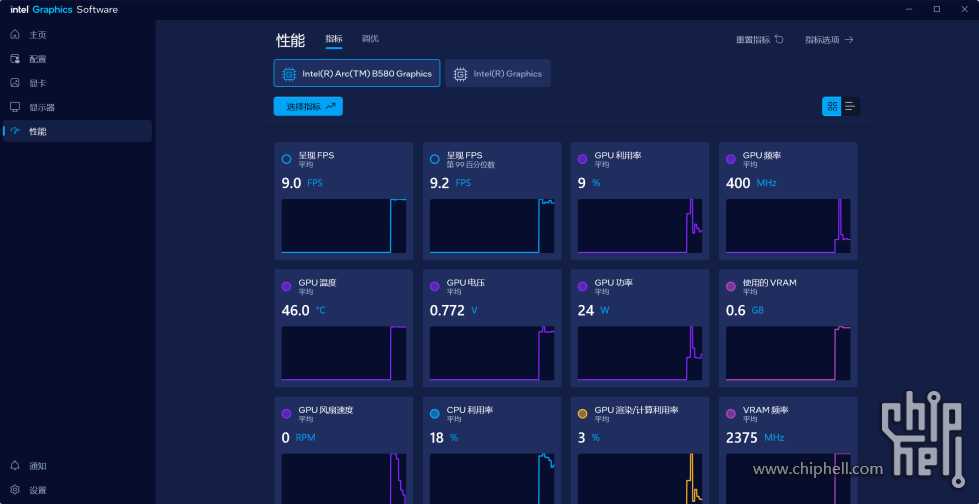This screenshot has height=504, width=979.
Task: Select Intel(R) Arc(TM) B580 Graphics GPU
Action: coord(357,73)
